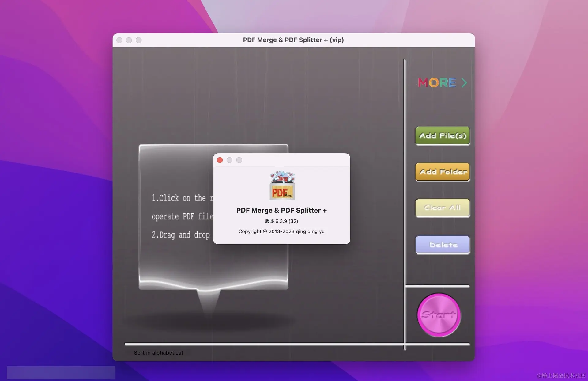588x381 pixels.
Task: Click the blue Delete button
Action: point(442,245)
